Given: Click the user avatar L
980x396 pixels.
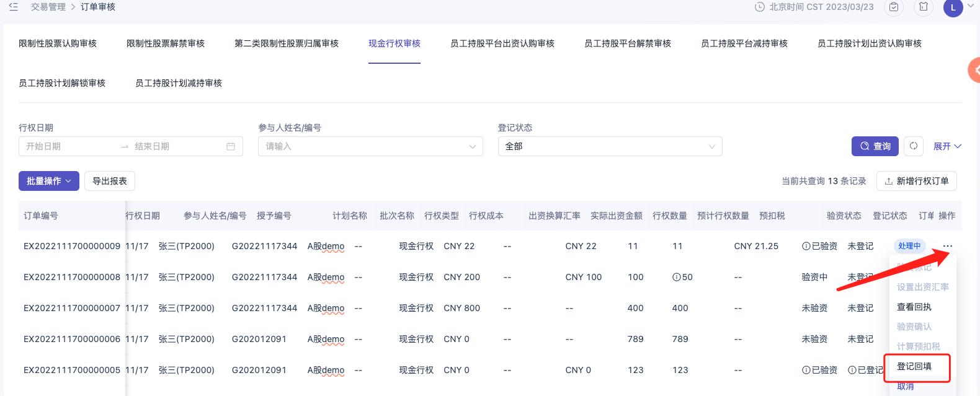Looking at the screenshot, I should point(953,7).
